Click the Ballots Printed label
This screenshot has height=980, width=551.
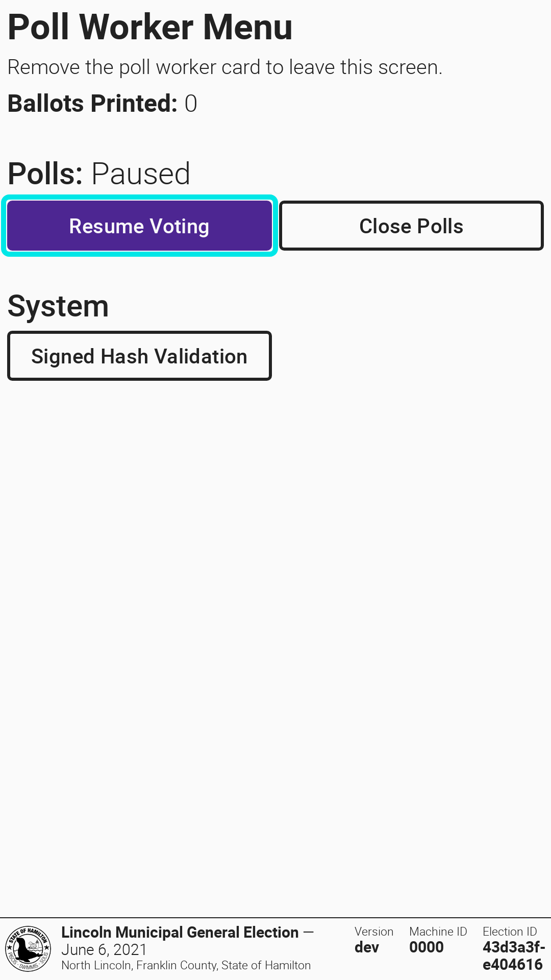[x=92, y=104]
